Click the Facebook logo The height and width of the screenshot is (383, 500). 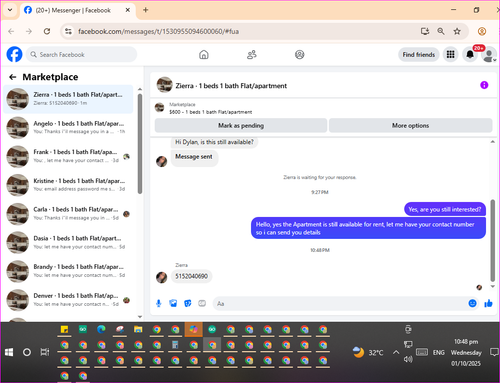coord(14,54)
